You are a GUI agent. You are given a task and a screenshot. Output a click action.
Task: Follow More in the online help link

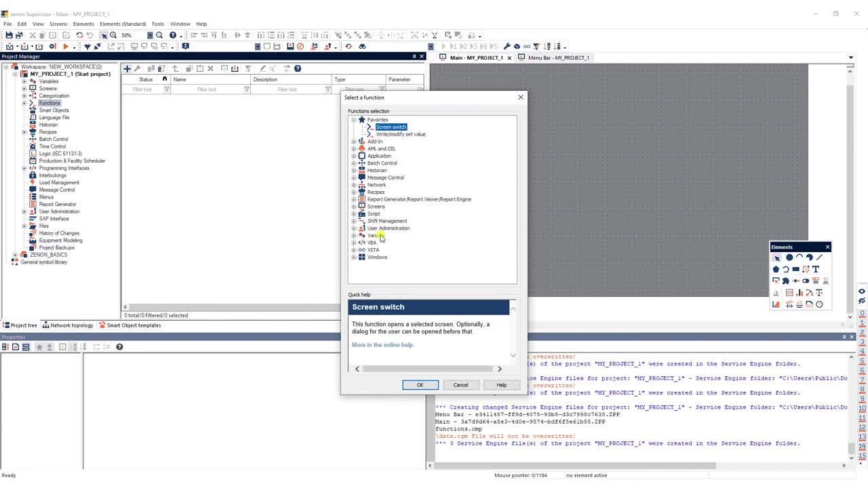382,345
